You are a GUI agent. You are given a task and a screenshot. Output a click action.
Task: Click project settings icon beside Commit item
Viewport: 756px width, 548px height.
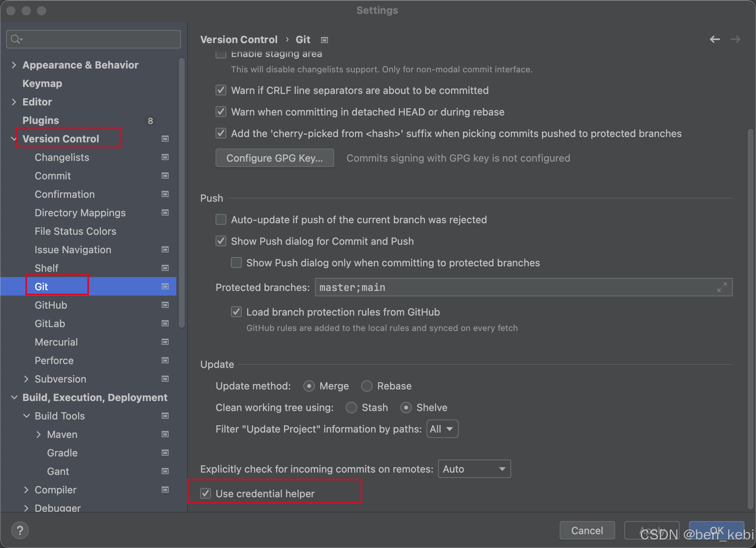click(x=165, y=175)
